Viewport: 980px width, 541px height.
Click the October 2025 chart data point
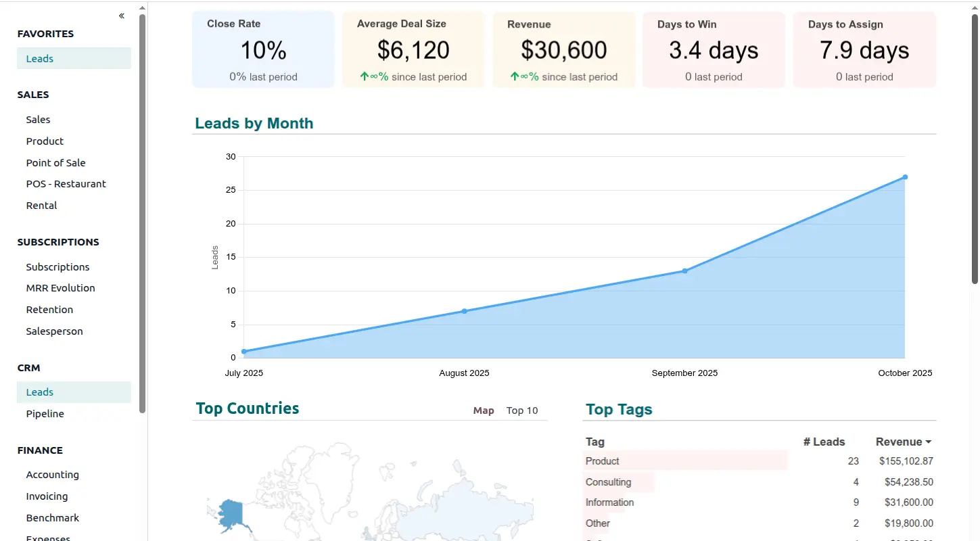coord(905,177)
